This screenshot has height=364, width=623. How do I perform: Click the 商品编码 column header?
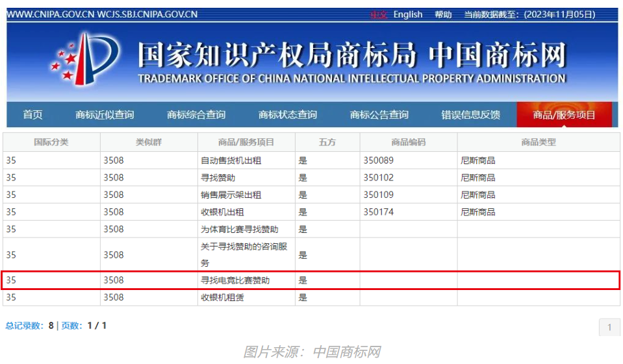tap(409, 142)
